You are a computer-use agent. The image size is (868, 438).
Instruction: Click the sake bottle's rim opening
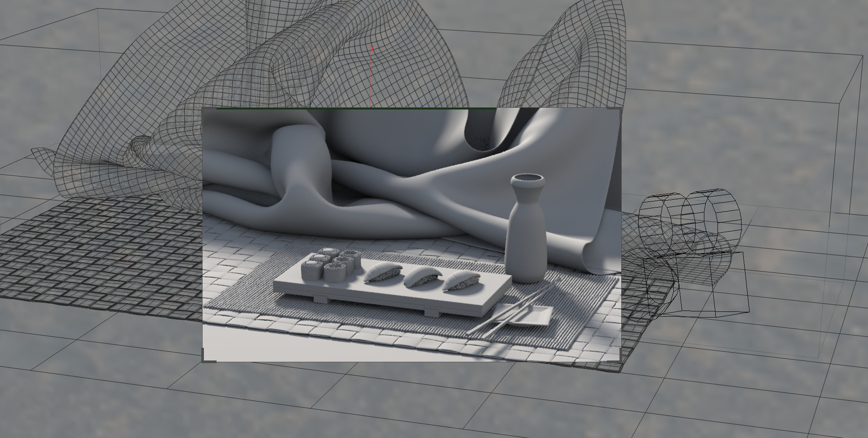[x=527, y=178]
